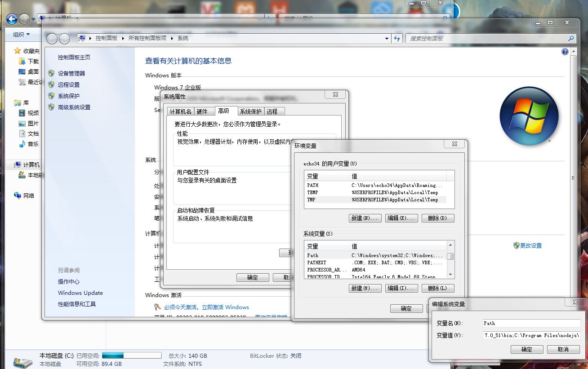Click 取消 in Edit System Variable dialog
588x369 pixels.
[x=563, y=349]
